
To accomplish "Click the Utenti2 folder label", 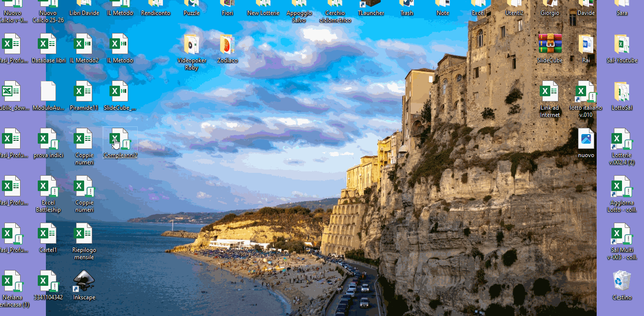I will 514,13.
